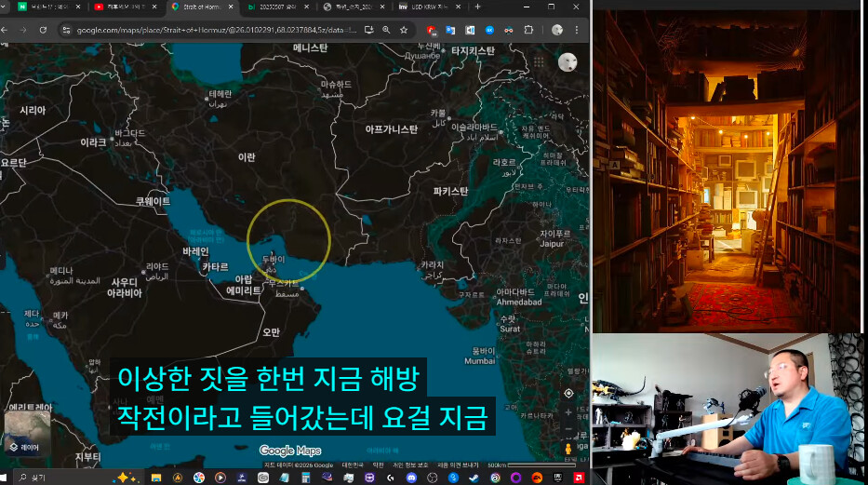
Task: Open the zoom magnifier icon in address bar
Action: pos(386,30)
